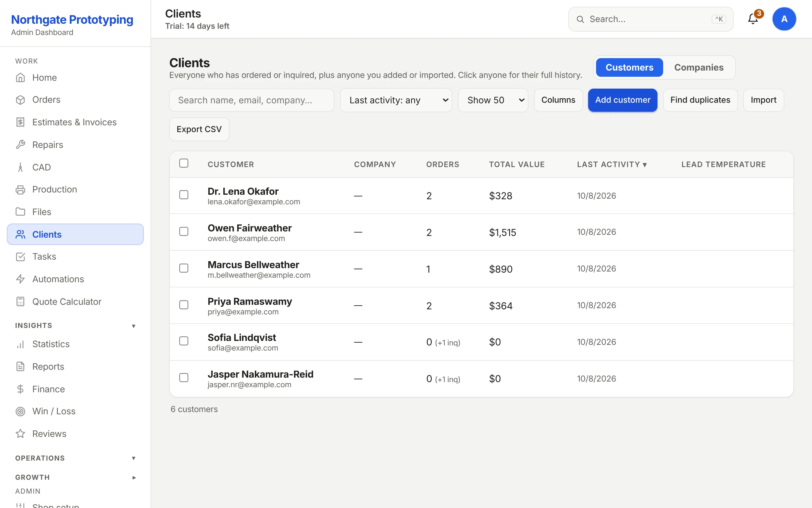The width and height of the screenshot is (812, 508).
Task: Click the Production printer icon
Action: point(21,189)
